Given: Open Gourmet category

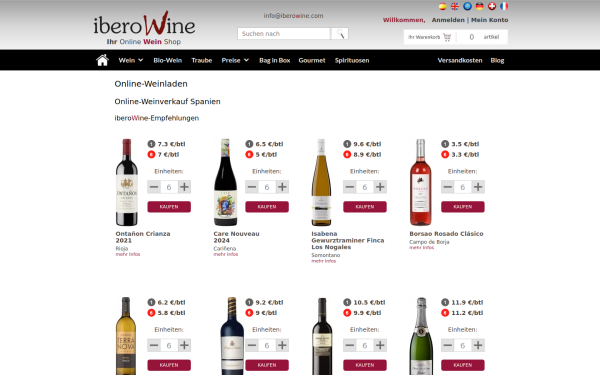Looking at the screenshot, I should click(312, 60).
